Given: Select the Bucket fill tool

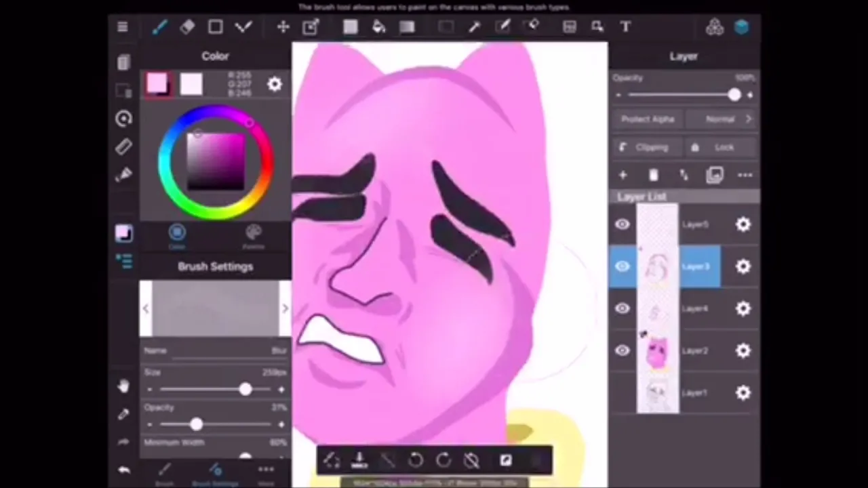Looking at the screenshot, I should [x=378, y=27].
